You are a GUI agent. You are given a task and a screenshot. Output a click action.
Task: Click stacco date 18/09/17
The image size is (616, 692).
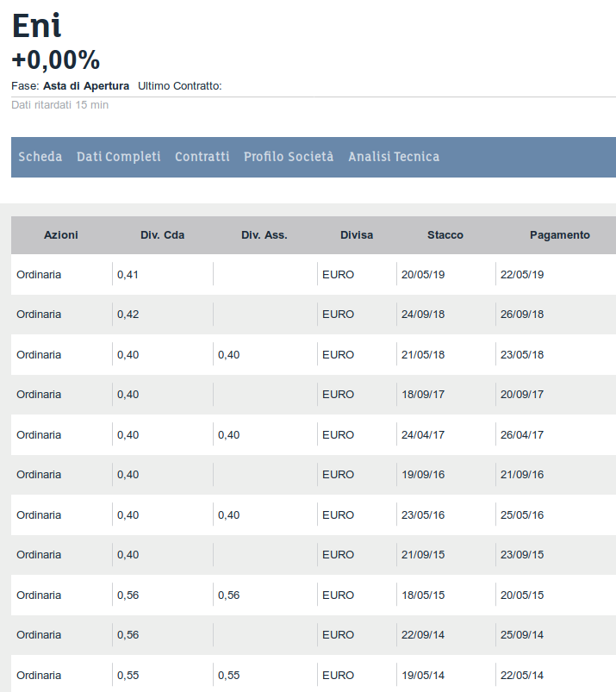tap(423, 395)
